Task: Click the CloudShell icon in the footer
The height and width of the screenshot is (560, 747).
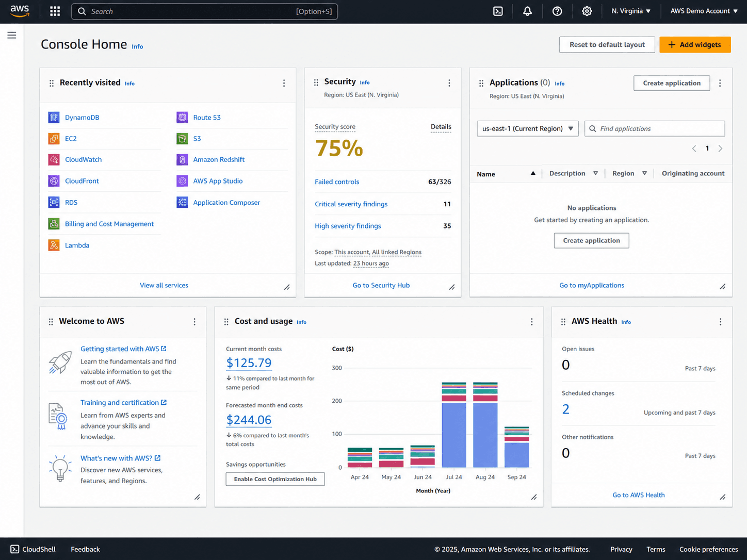Action: [x=15, y=549]
